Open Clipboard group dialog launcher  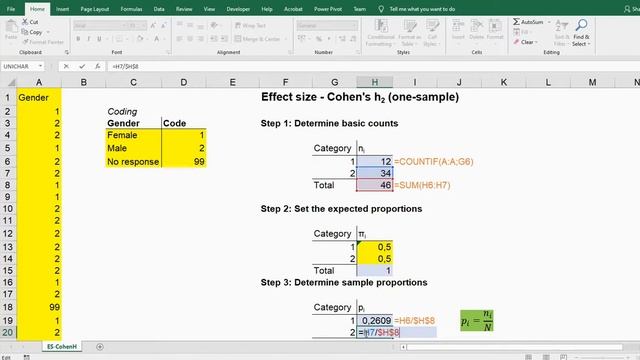point(67,52)
